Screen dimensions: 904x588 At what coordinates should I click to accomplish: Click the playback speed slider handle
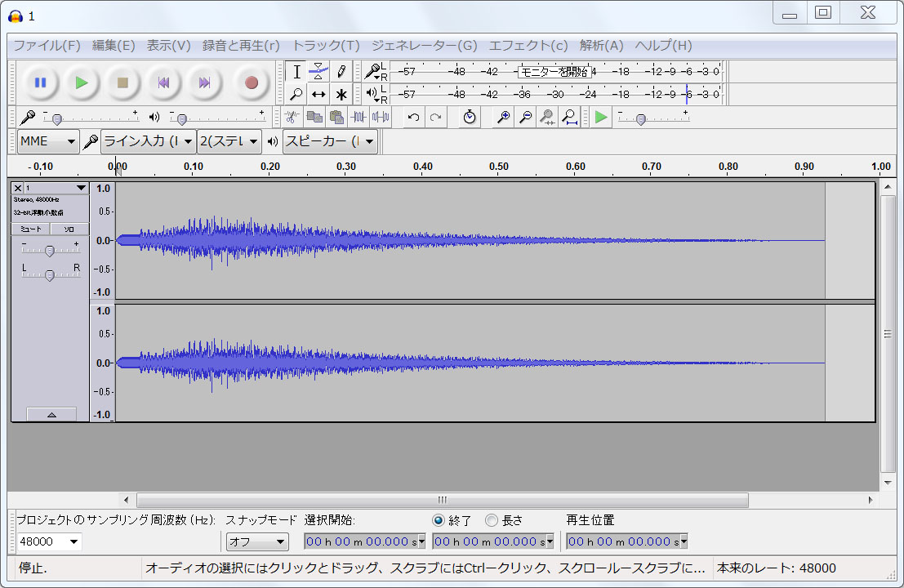640,119
